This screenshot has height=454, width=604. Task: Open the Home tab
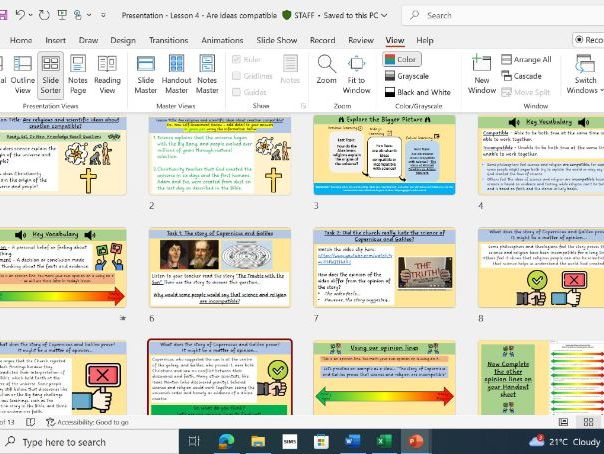tap(21, 40)
